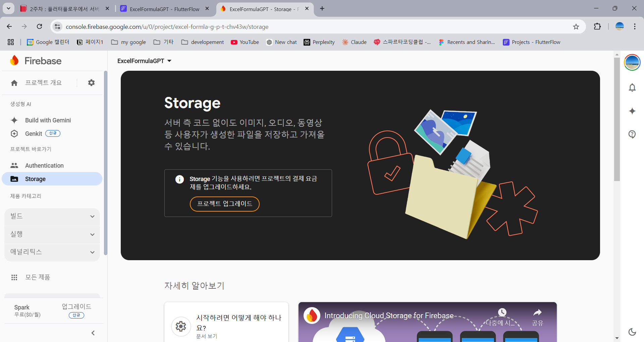Click the project overview home icon
The width and height of the screenshot is (644, 342).
click(x=14, y=83)
